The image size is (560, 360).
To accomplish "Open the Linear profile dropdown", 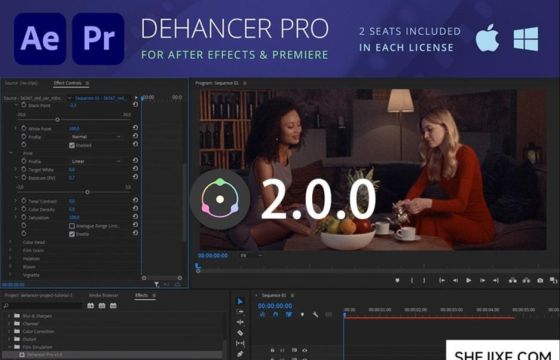I will point(95,161).
